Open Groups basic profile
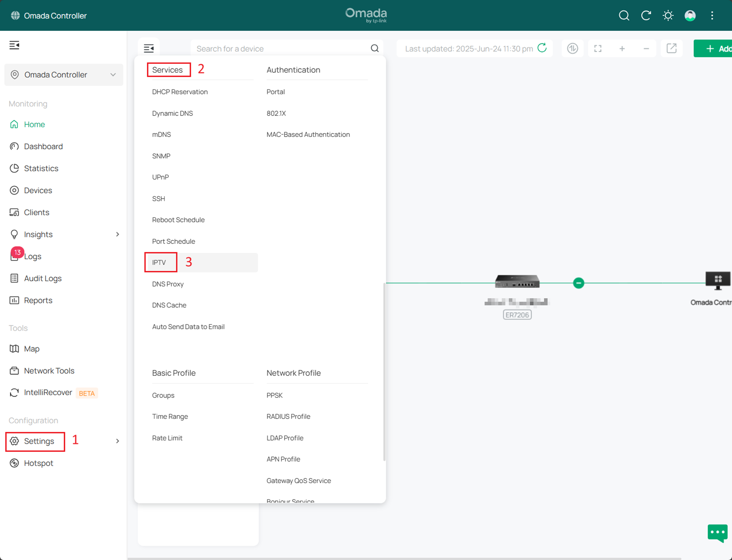The height and width of the screenshot is (560, 732). pos(163,395)
